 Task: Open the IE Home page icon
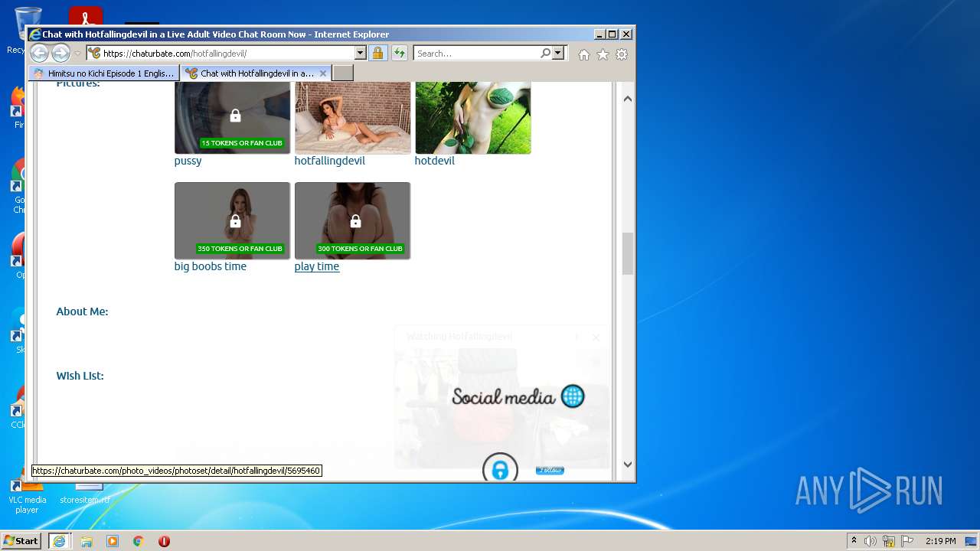[x=584, y=54]
